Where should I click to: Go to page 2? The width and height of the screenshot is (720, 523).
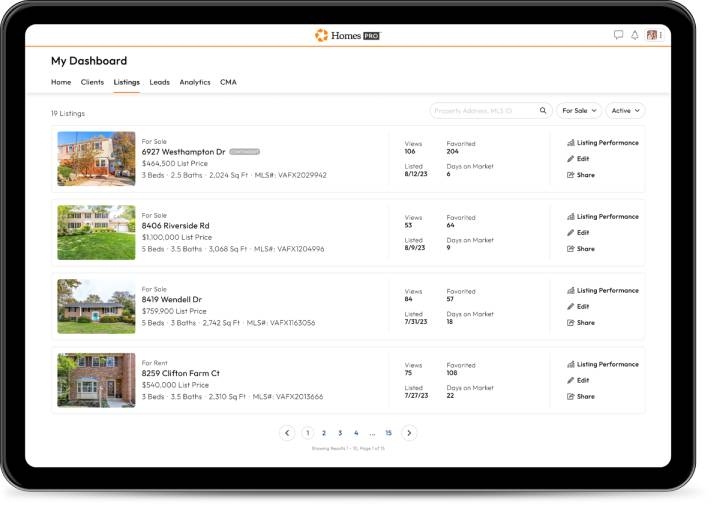tap(324, 433)
